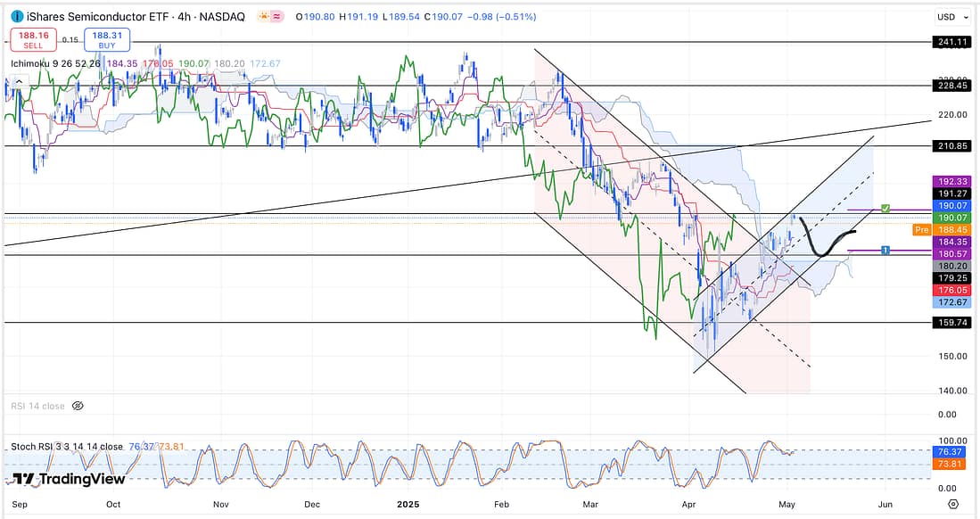Click the purple 192.33 price label
The height and width of the screenshot is (519, 980).
tap(951, 181)
